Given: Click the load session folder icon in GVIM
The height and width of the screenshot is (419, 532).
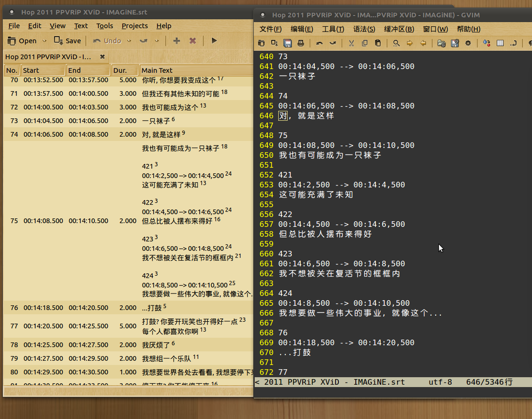Looking at the screenshot, I should point(441,43).
